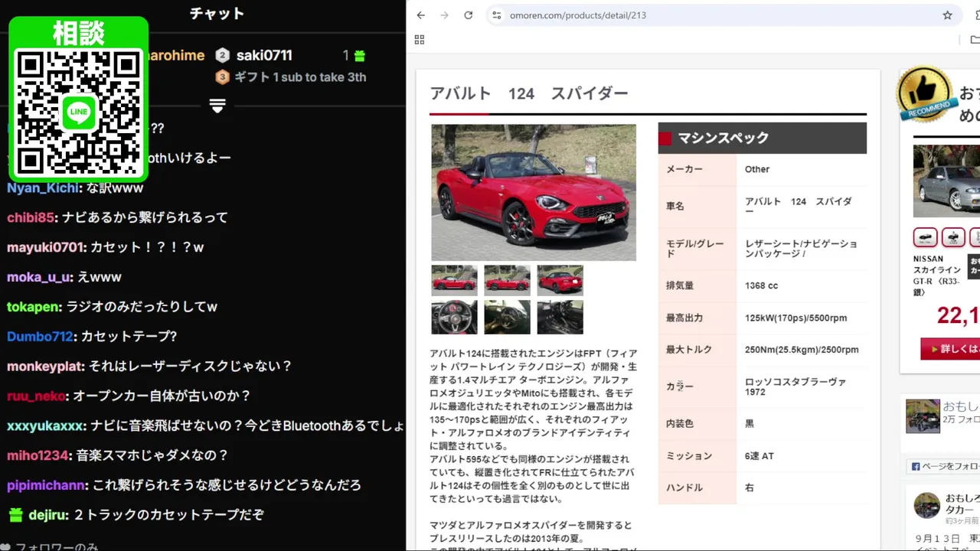The image size is (980, 551).
Task: Click the Facebook page profile picture
Action: (923, 416)
